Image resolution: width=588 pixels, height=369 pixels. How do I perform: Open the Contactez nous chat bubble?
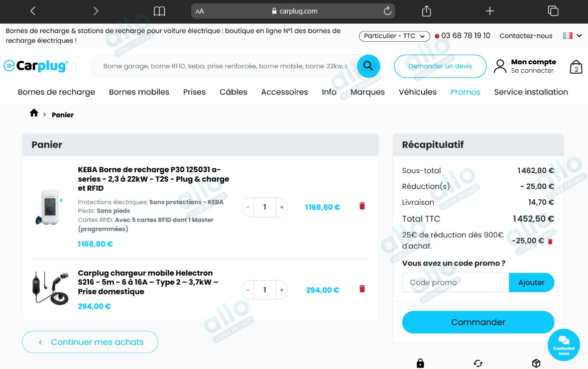pyautogui.click(x=563, y=345)
